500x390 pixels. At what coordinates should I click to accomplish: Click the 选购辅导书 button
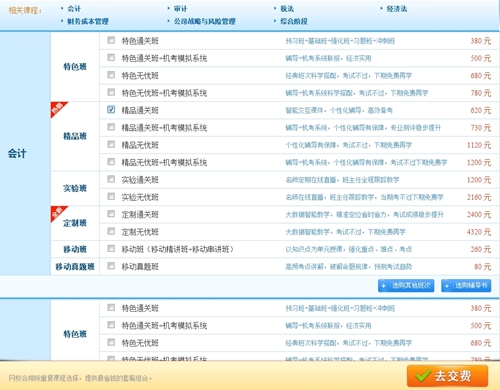[x=466, y=286]
